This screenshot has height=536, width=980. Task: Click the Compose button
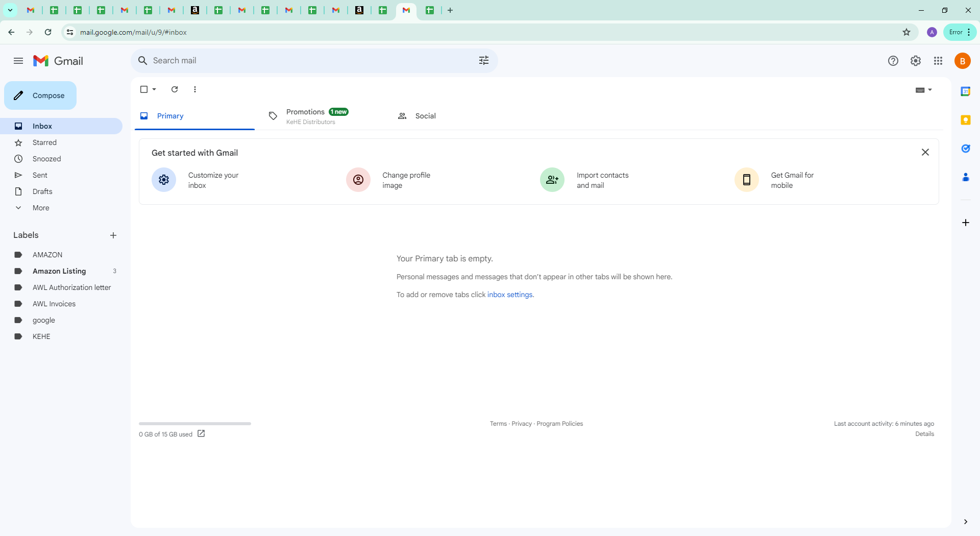pyautogui.click(x=40, y=95)
